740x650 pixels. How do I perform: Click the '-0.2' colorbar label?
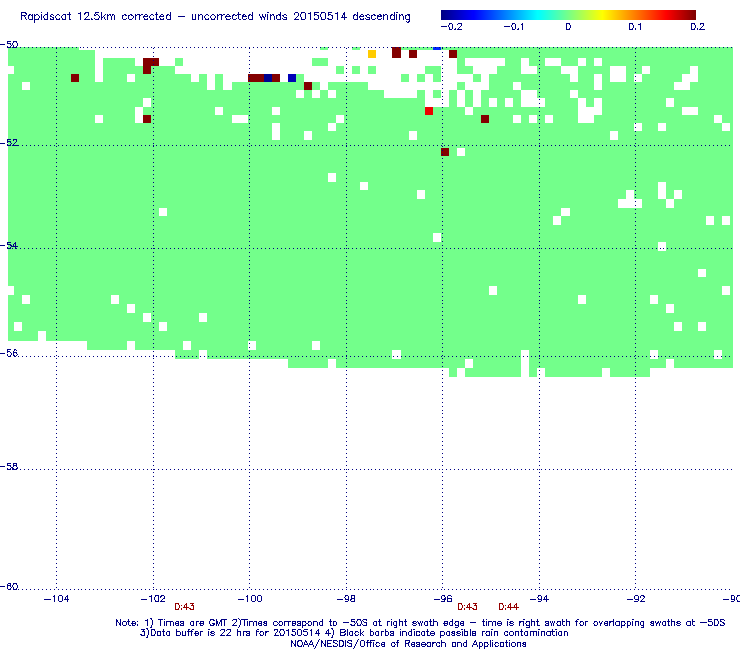[452, 27]
